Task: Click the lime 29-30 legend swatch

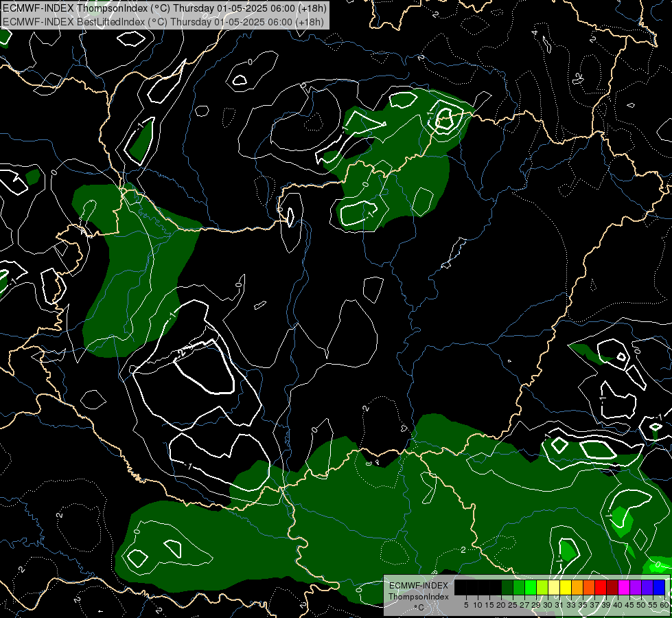Action: (542, 587)
